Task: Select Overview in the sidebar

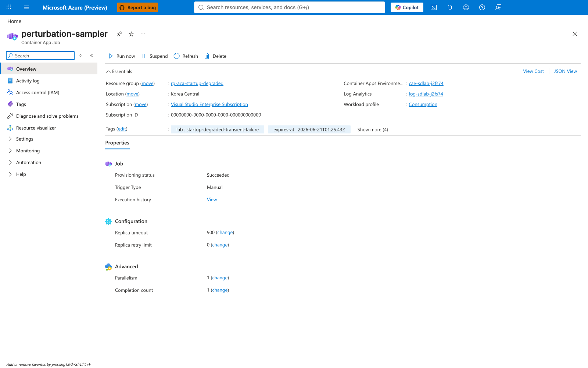Action: tap(49, 69)
